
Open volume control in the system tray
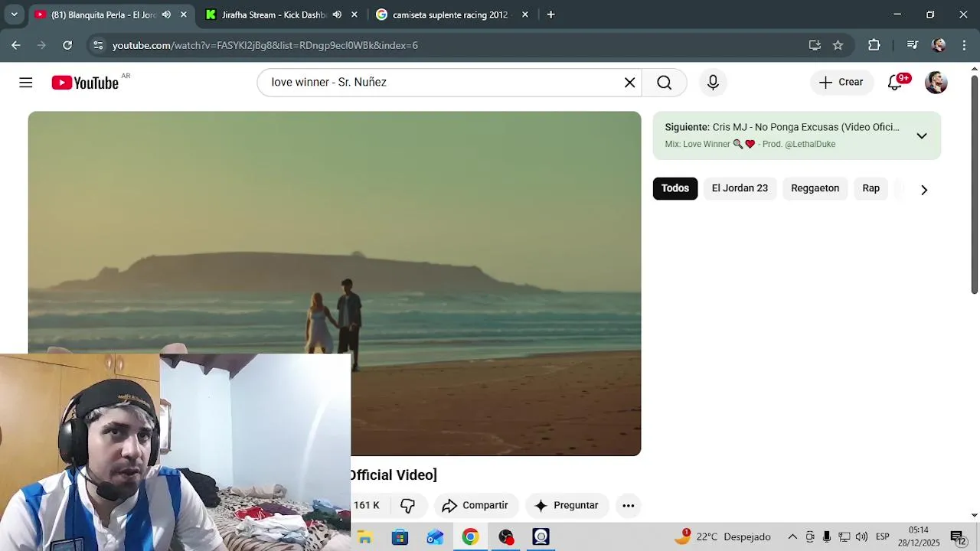point(861,536)
